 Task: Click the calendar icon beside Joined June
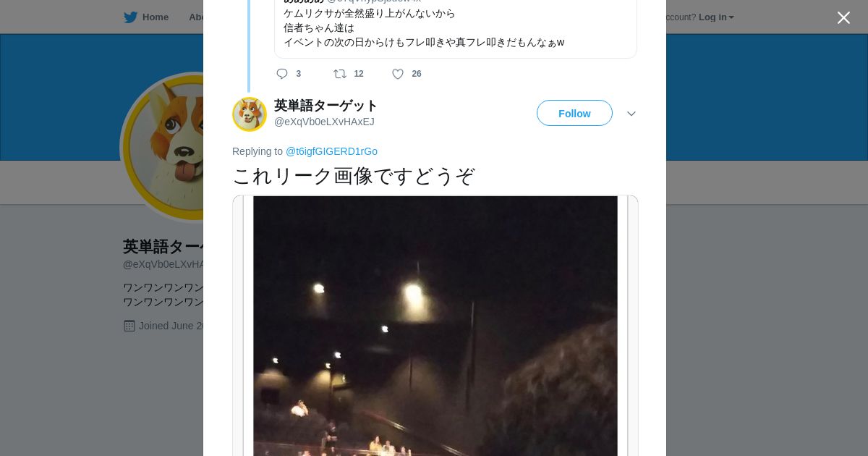coord(129,326)
